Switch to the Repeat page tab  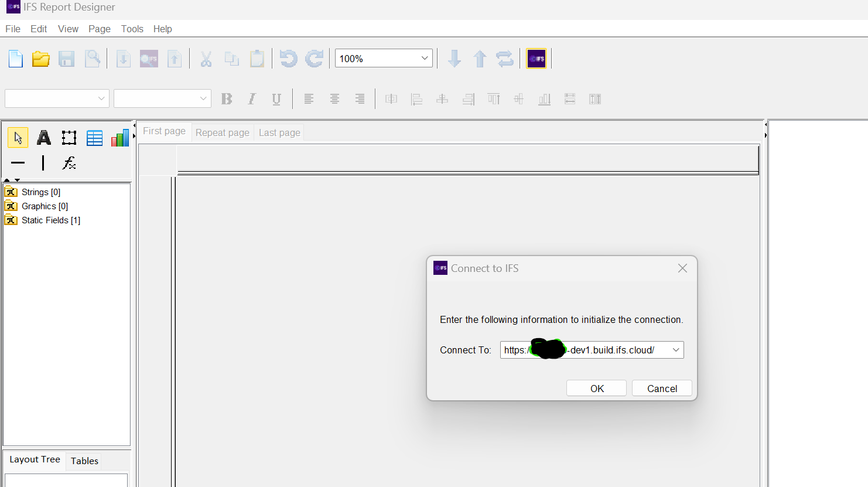pos(223,132)
